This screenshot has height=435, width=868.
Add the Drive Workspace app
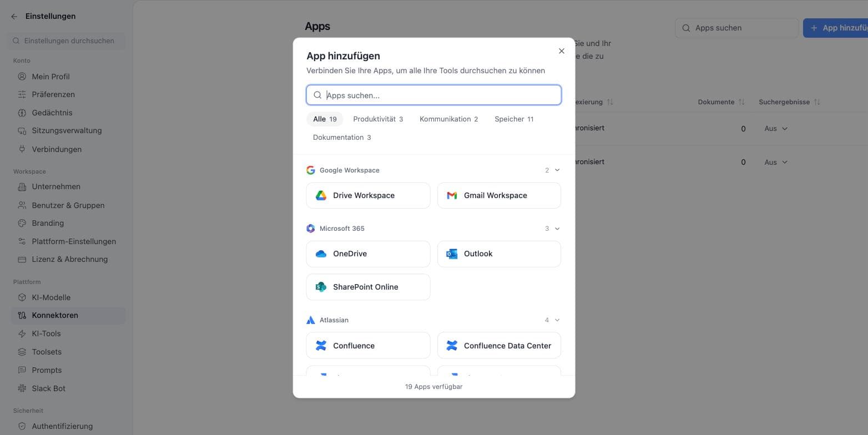[368, 195]
